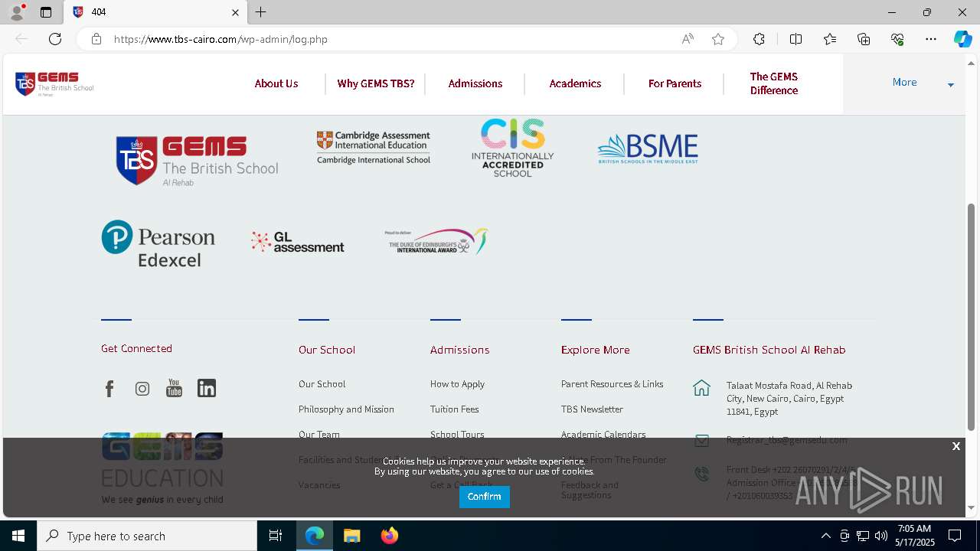
Task: Open the Academic Calendars link
Action: [x=603, y=434]
